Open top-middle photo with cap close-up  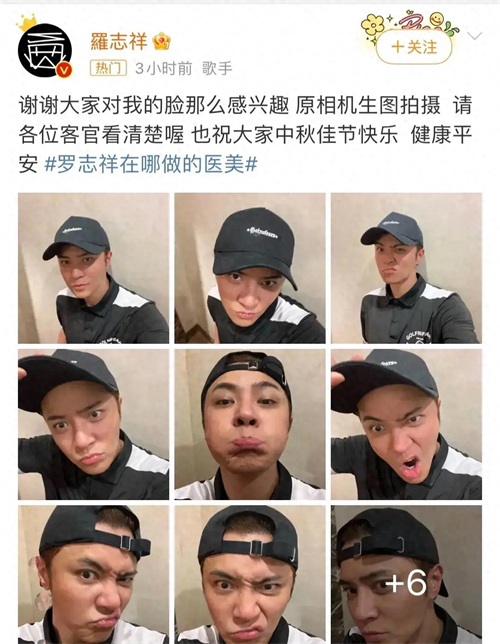(250, 268)
